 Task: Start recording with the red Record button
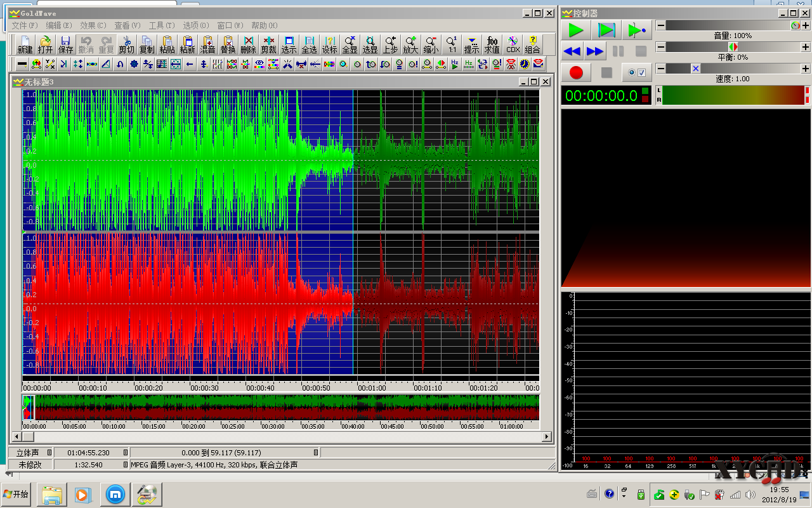576,72
